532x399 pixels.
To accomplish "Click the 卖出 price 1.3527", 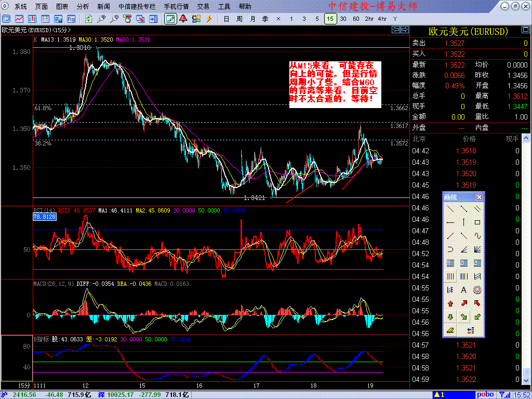I will pos(455,43).
